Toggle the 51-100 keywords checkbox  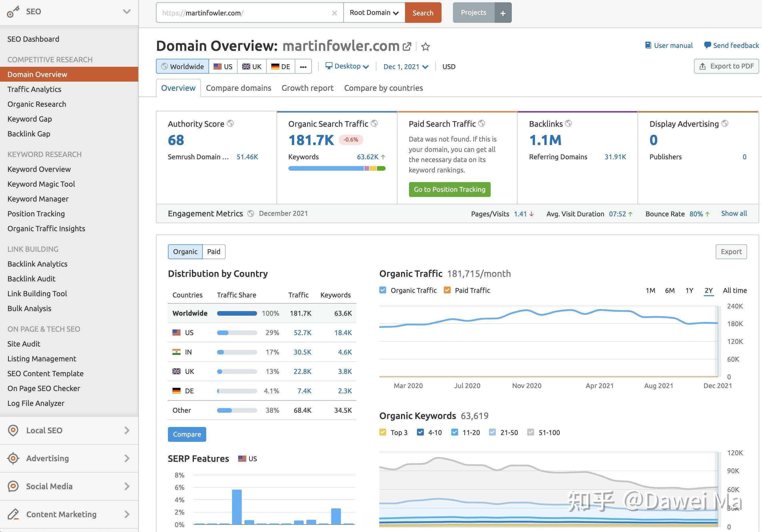point(531,432)
